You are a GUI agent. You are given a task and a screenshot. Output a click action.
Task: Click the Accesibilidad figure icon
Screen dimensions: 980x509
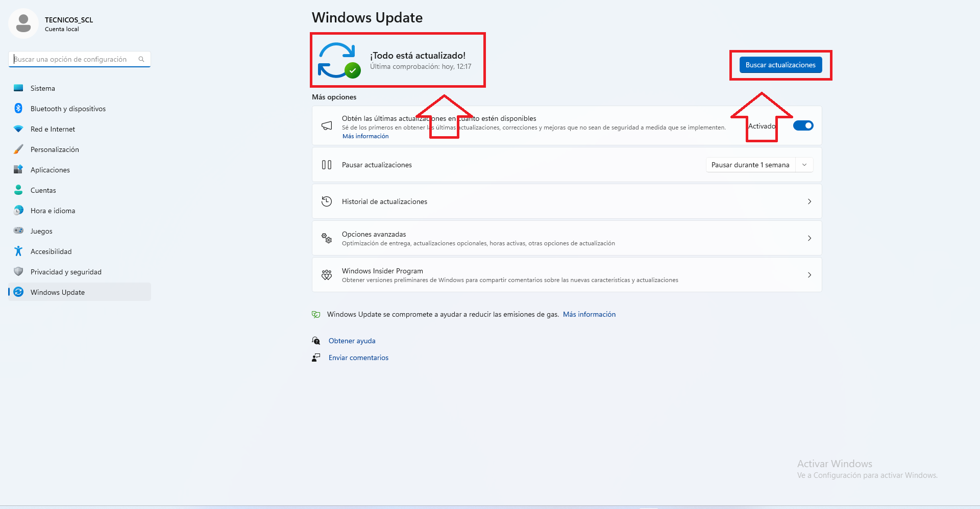click(x=18, y=251)
